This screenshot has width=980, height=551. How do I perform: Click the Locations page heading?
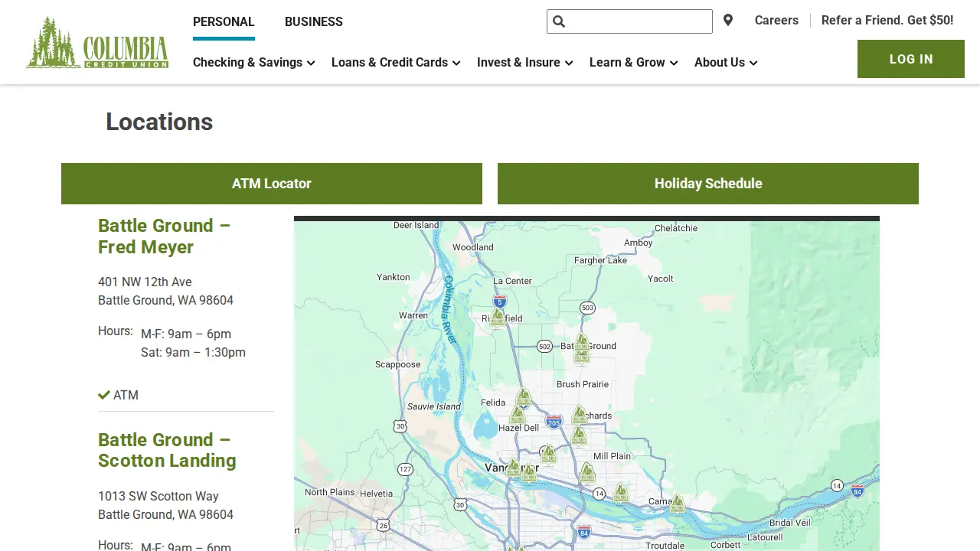pyautogui.click(x=159, y=122)
